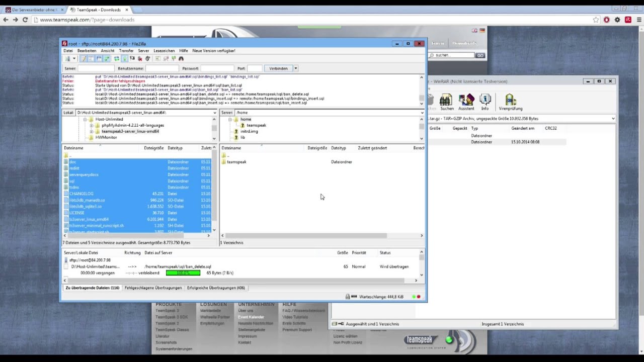Cancel the current operation icon
Screen dimensions: 644x362
(132, 58)
